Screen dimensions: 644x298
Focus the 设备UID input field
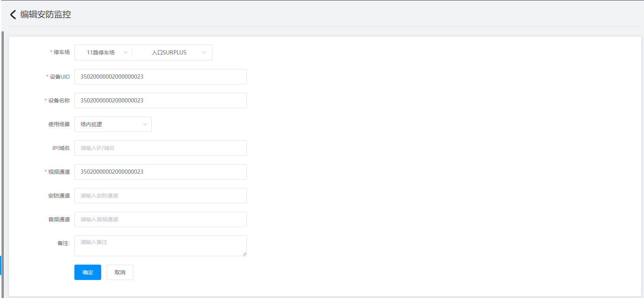point(160,77)
